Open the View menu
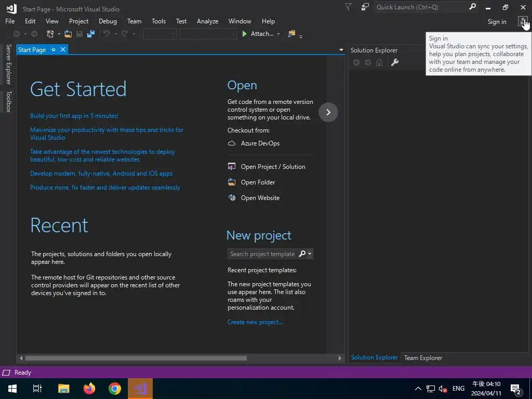Image resolution: width=532 pixels, height=399 pixels. (x=52, y=21)
